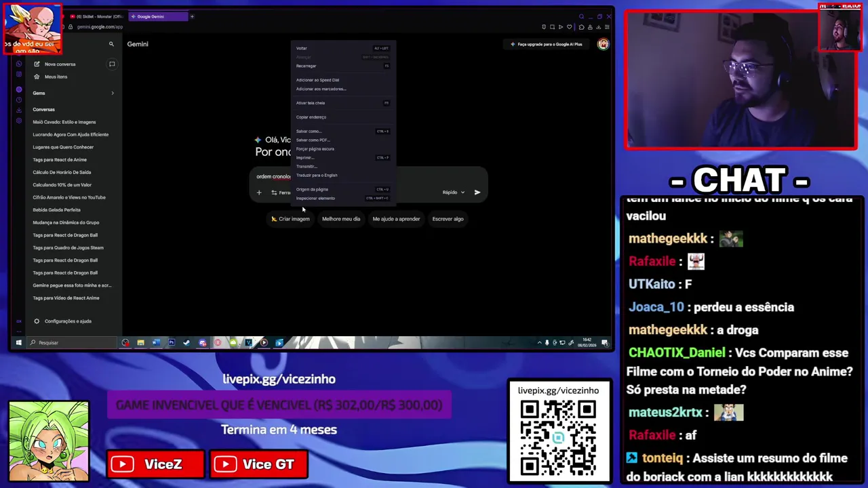868x488 pixels.
Task: Open conversation Cifrão Amarelo e Views no YouTube
Action: point(69,197)
